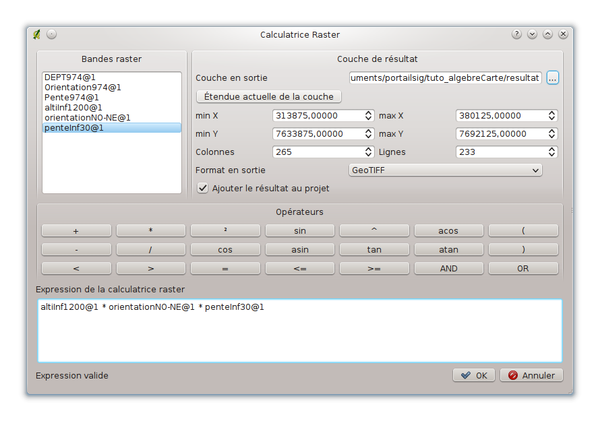Image resolution: width=600 pixels, height=421 pixels.
Task: Click the 'min X' spinbox arrows
Action: 366,115
